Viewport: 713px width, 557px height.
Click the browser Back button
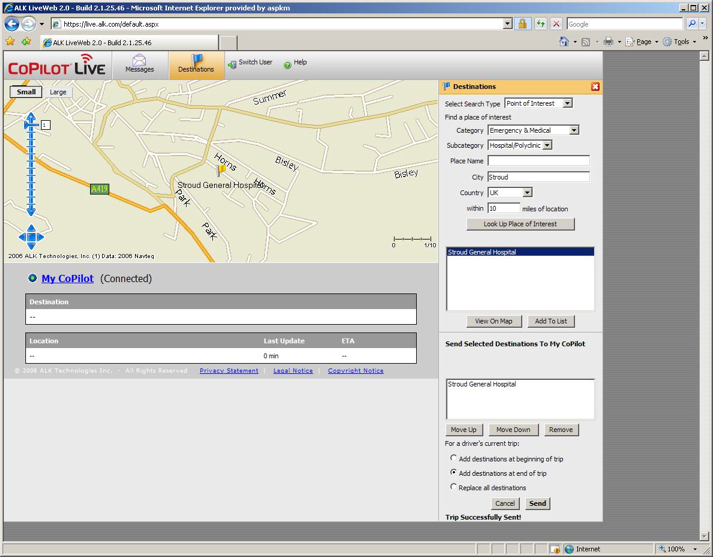(x=12, y=24)
